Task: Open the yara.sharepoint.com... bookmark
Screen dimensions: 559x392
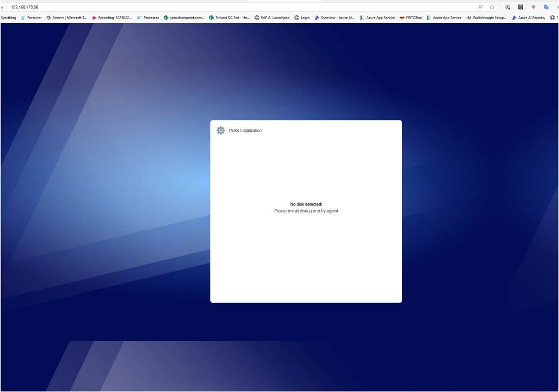Action: pos(184,18)
